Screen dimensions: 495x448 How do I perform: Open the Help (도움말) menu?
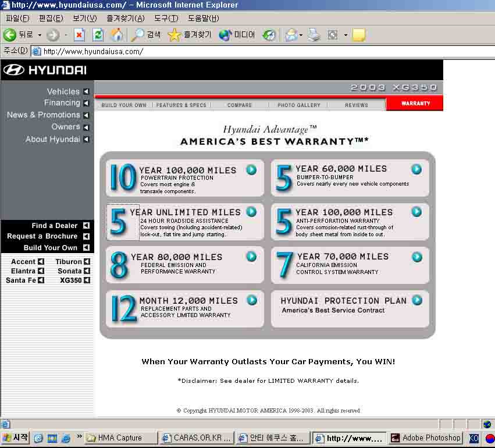pyautogui.click(x=204, y=18)
